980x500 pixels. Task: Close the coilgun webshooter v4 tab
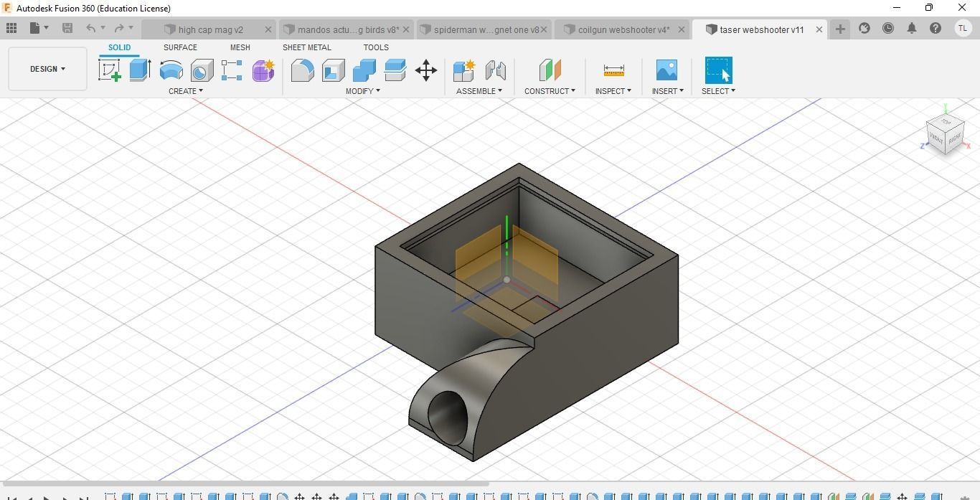(x=681, y=29)
